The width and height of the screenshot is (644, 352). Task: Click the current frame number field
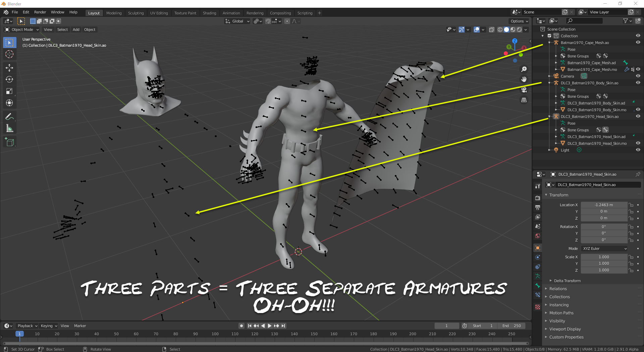pyautogui.click(x=446, y=326)
